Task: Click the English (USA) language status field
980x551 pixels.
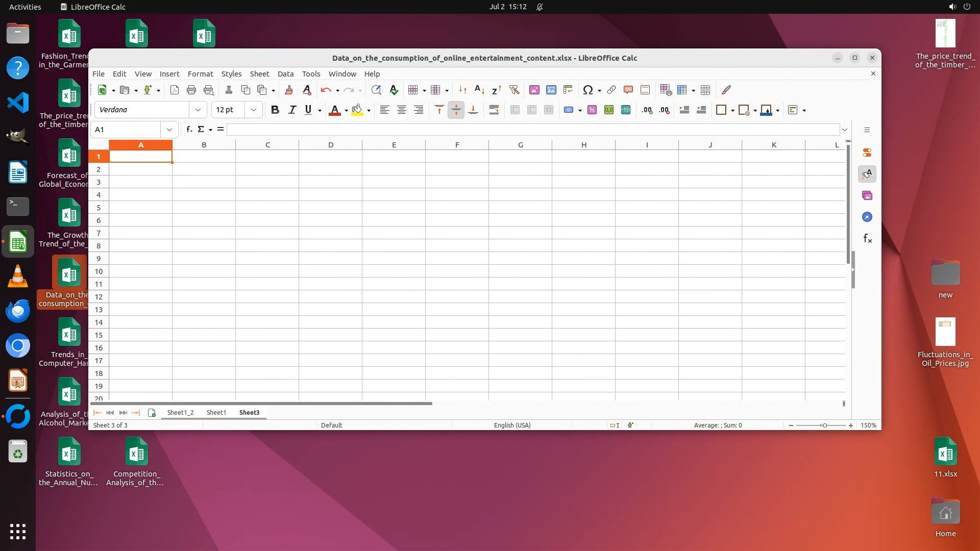Action: tap(512, 425)
